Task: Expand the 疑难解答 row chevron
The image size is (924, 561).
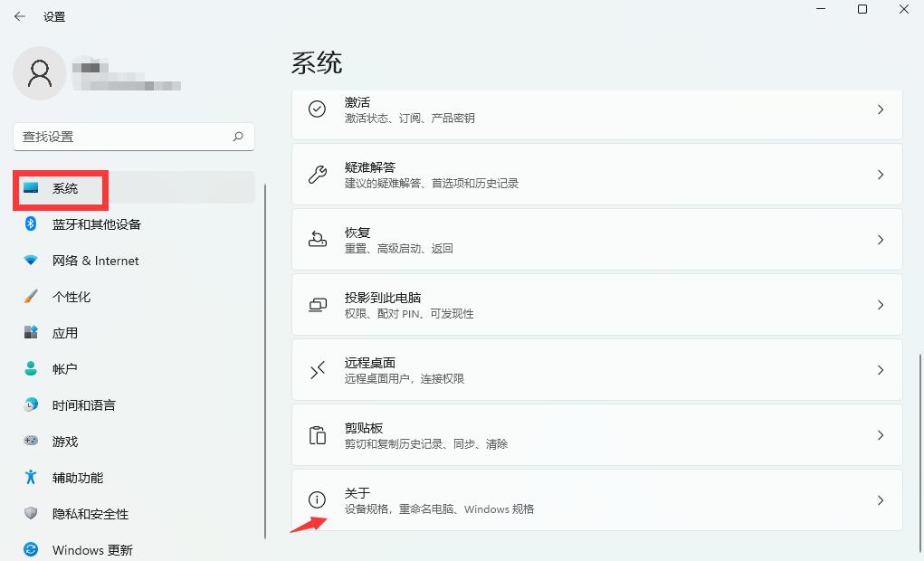Action: point(881,175)
